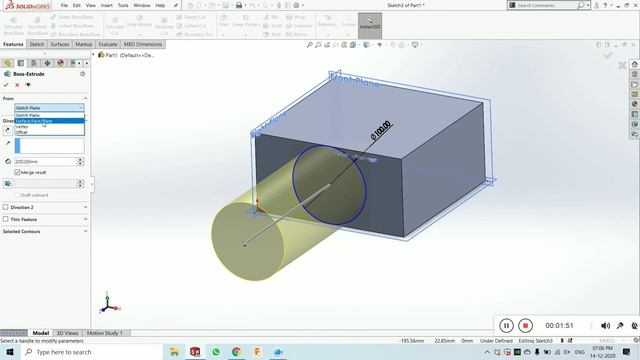Click the Previous View icon
This screenshot has width=640, height=360.
click(327, 45)
